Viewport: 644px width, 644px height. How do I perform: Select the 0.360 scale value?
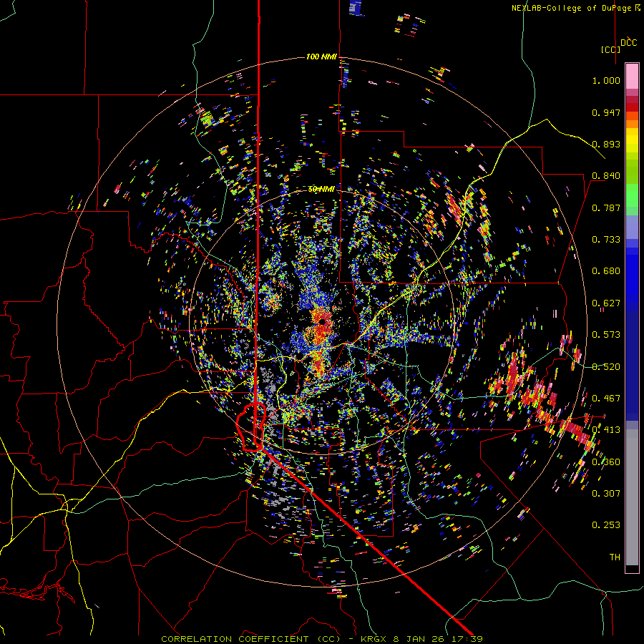(x=606, y=462)
